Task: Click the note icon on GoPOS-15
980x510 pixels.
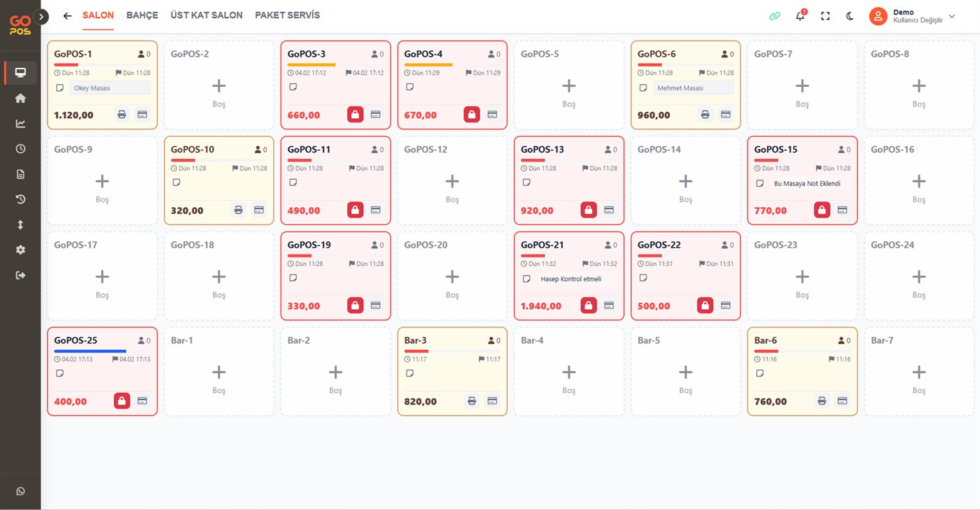Action: click(759, 183)
